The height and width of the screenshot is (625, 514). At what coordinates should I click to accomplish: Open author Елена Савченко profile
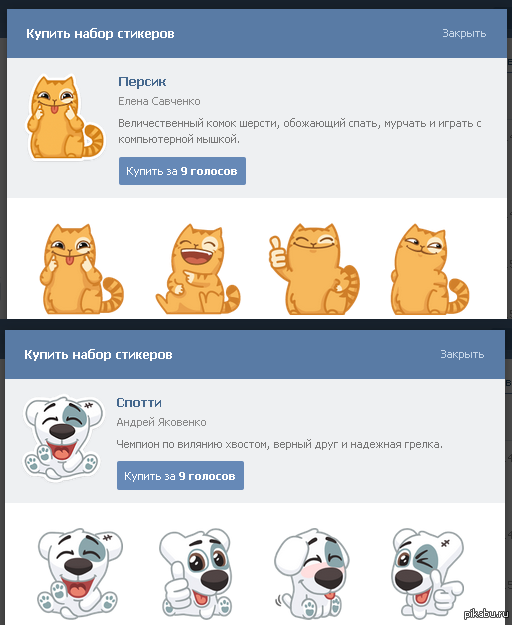[159, 101]
